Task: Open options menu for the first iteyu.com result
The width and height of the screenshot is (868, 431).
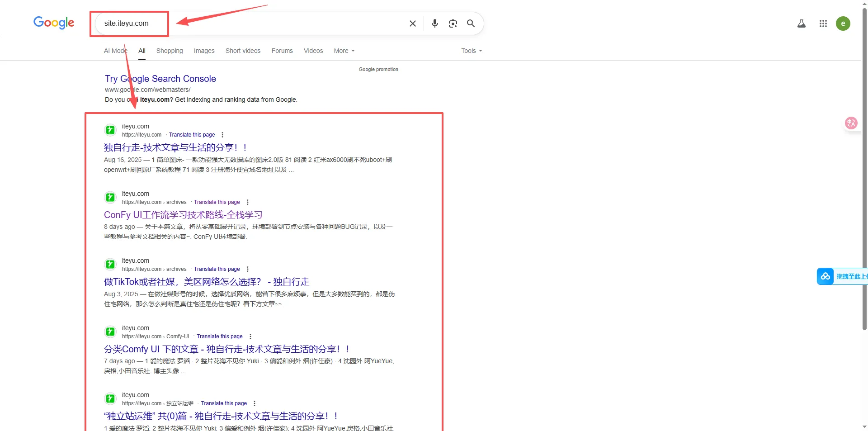Action: [222, 135]
